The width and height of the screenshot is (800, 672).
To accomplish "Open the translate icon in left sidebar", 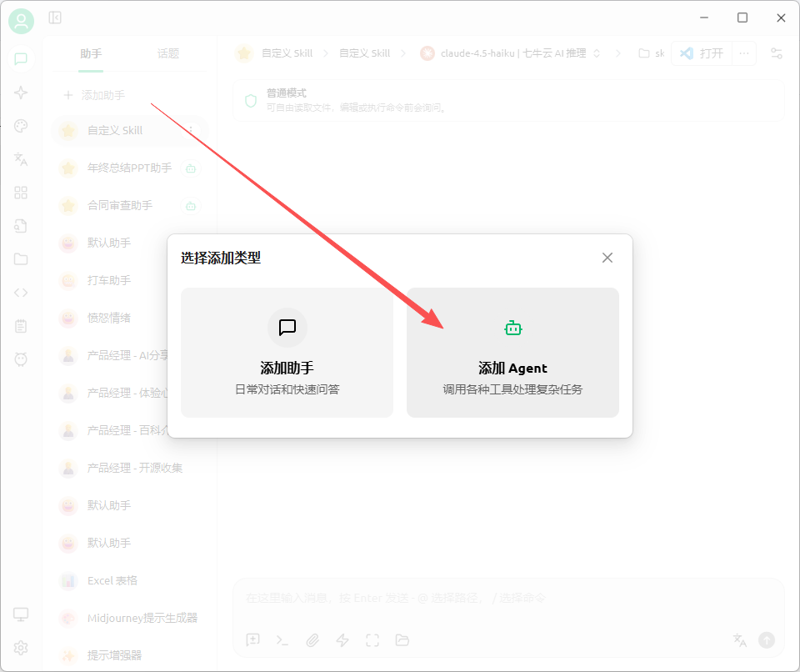I will tap(21, 159).
